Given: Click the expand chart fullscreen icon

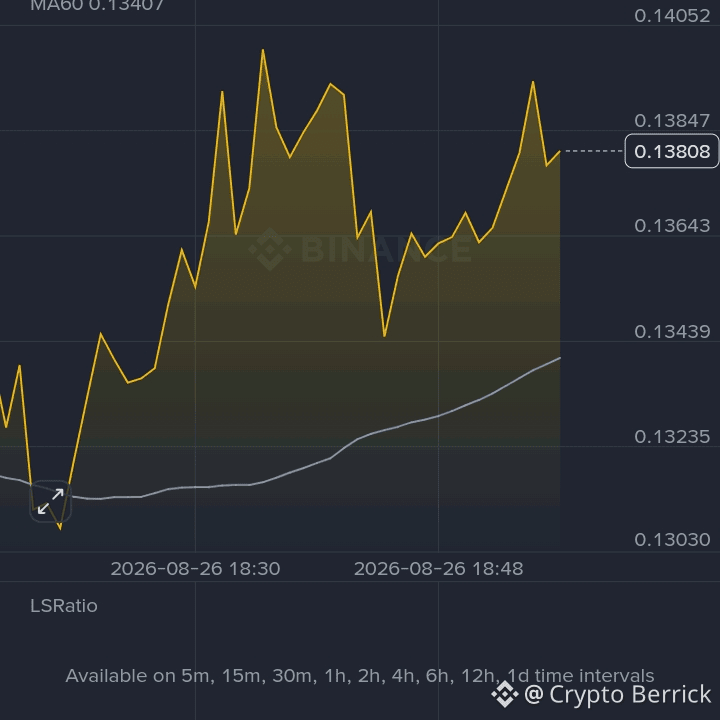Looking at the screenshot, I should pyautogui.click(x=51, y=501).
